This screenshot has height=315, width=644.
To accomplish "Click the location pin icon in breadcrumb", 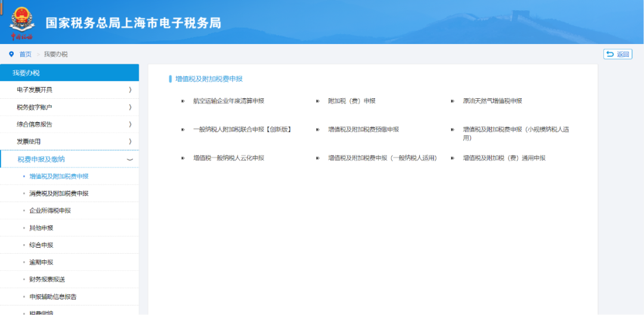I will click(x=11, y=54).
